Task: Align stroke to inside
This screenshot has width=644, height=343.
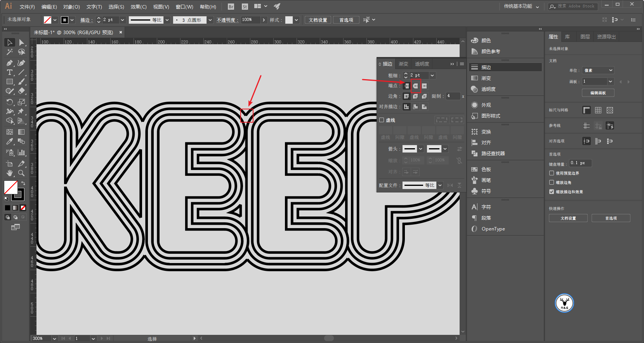Action: 415,107
